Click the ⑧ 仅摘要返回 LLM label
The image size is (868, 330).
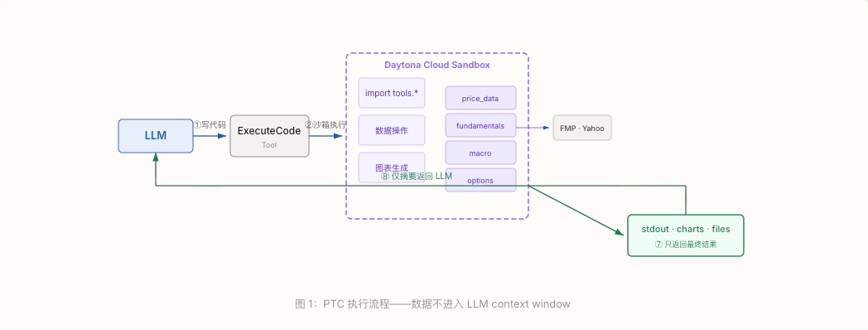pos(417,177)
